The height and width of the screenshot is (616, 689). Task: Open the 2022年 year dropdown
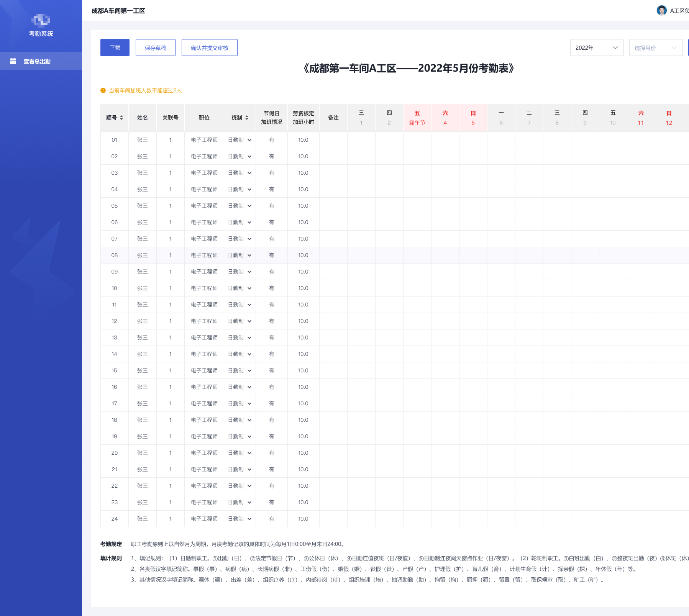(597, 48)
